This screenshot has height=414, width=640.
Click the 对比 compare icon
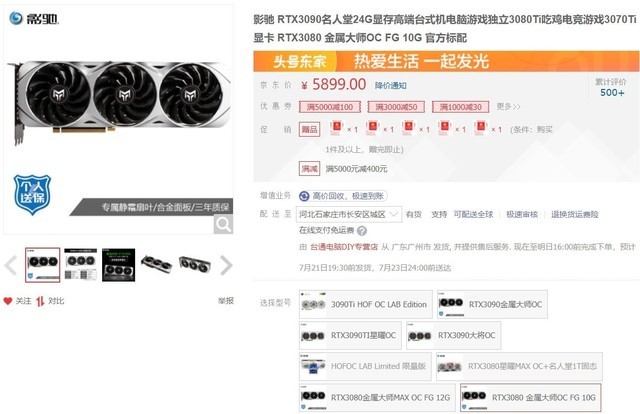coord(40,301)
